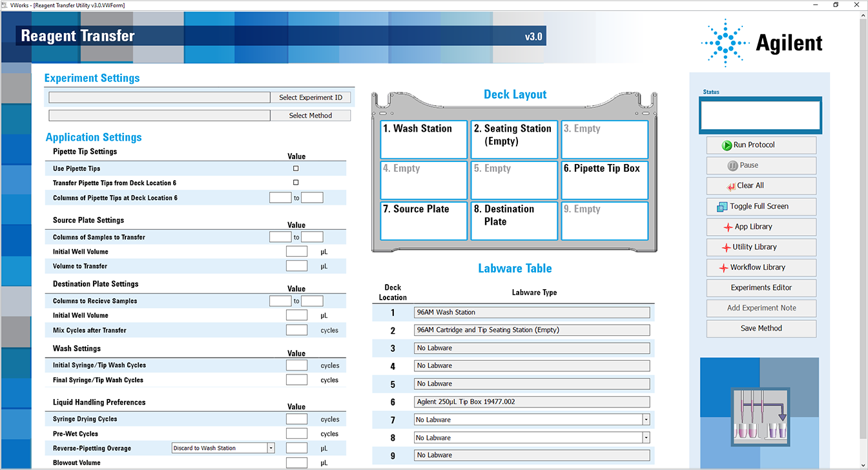Click the Status display box
868x470 pixels.
[x=762, y=116]
